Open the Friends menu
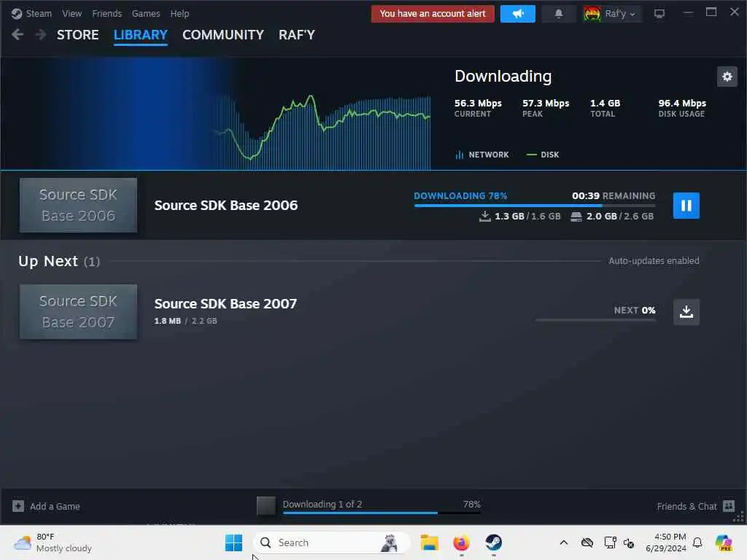The width and height of the screenshot is (747, 560). (x=107, y=14)
